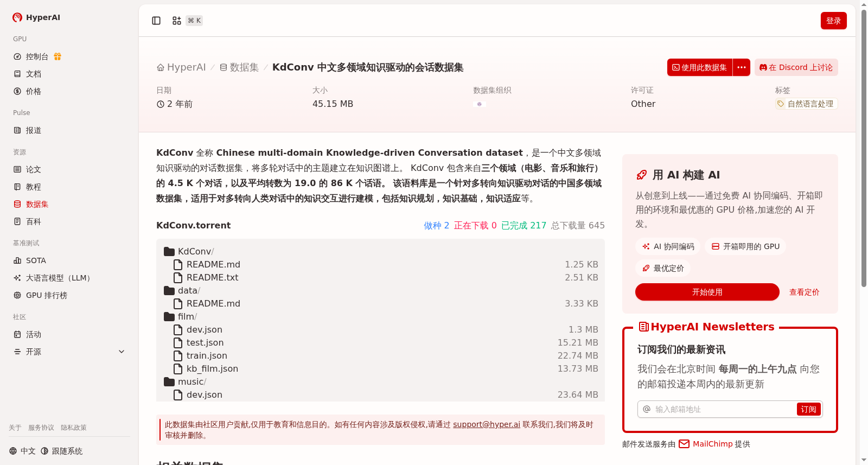
Task: Toggle the sidebar panel icon
Action: tap(156, 21)
